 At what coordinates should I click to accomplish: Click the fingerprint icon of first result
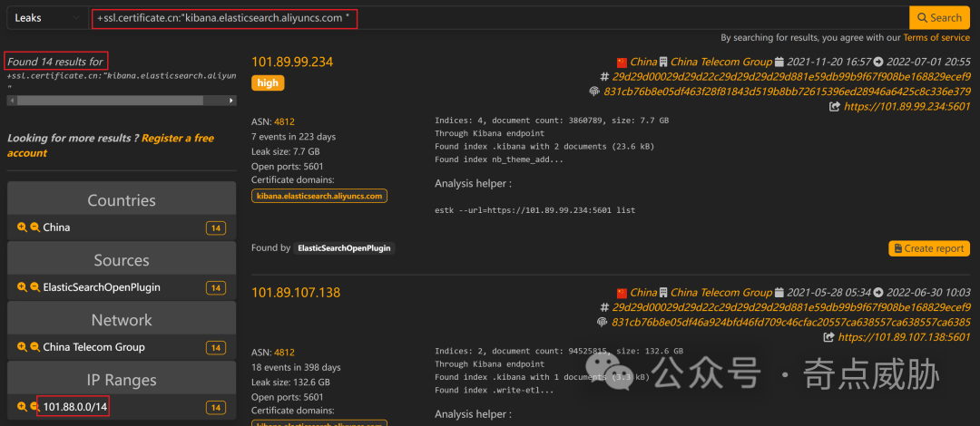594,92
